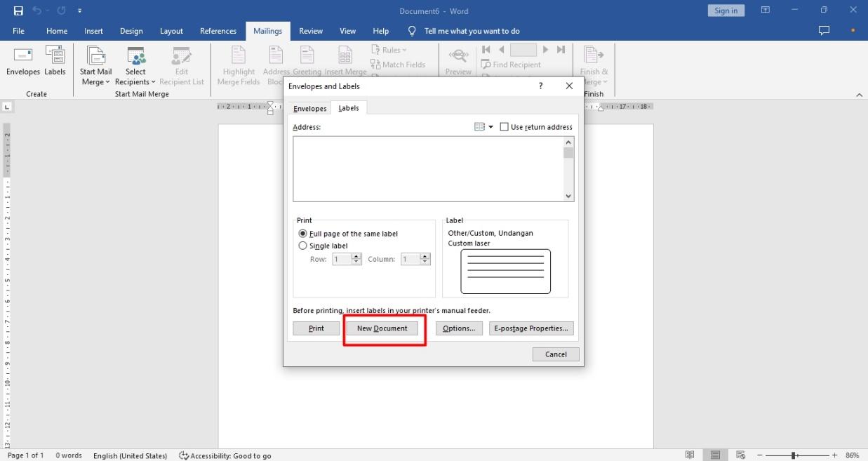Click Match Fields in ribbon
Image resolution: width=868 pixels, height=461 pixels.
pyautogui.click(x=398, y=65)
